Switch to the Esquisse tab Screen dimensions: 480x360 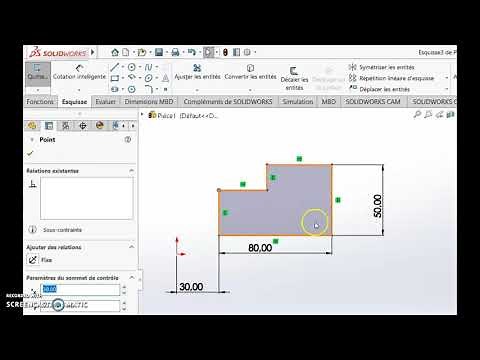click(x=74, y=102)
